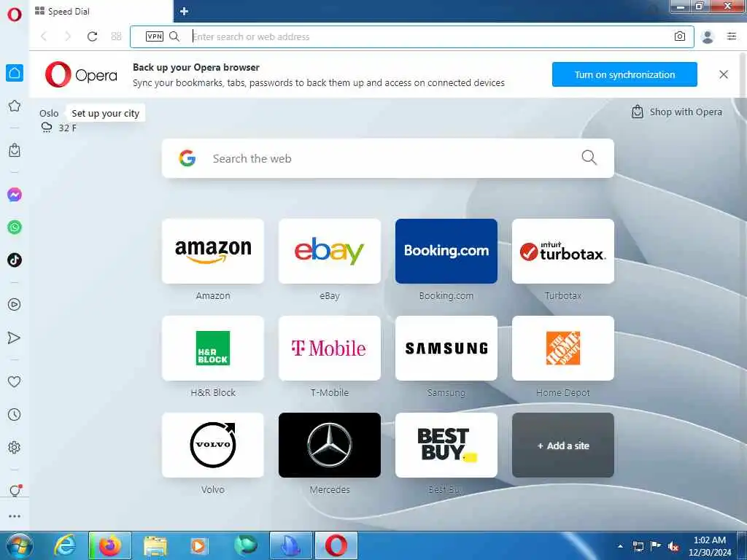Click the Search the web field

coord(388,158)
